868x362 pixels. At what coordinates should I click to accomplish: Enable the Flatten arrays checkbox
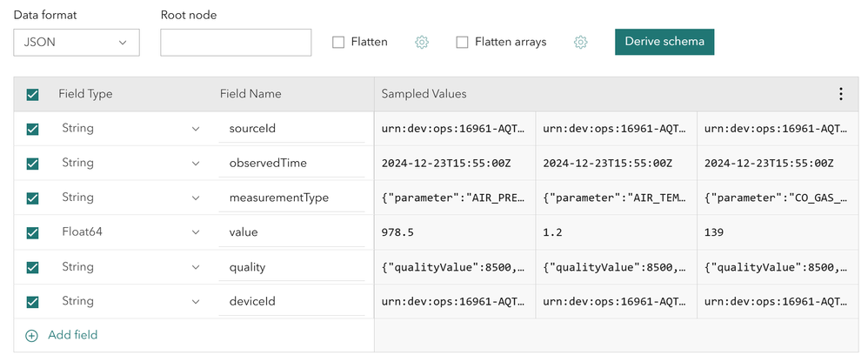pos(463,42)
